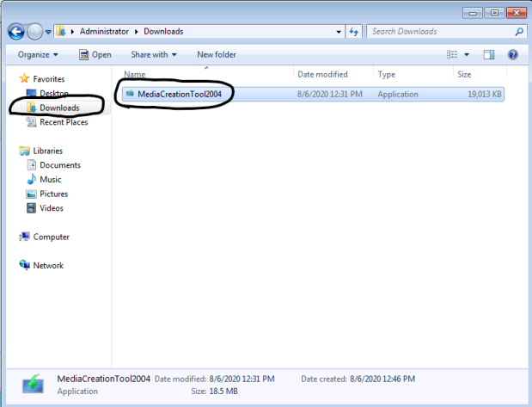Select Computer in navigation pane

[51, 237]
